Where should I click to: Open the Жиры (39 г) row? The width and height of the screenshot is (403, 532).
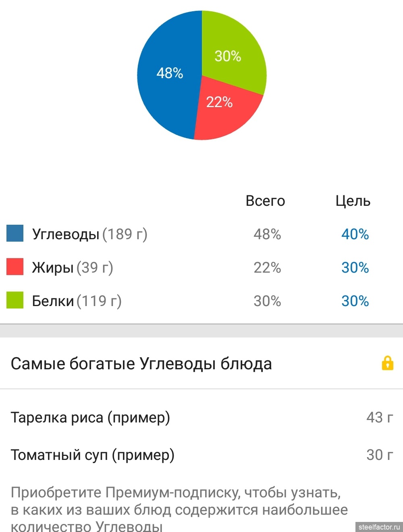pos(201,267)
